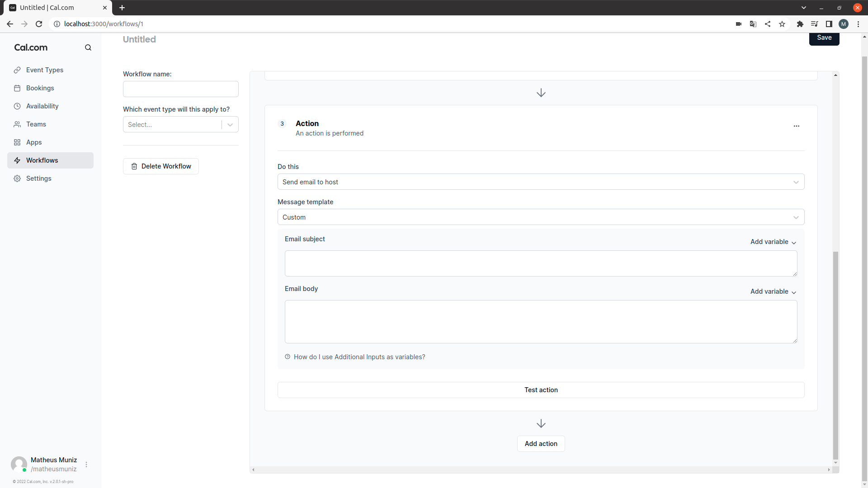Open the Matheus Muniz profile avatar
This screenshot has width=868, height=488.
(19, 464)
